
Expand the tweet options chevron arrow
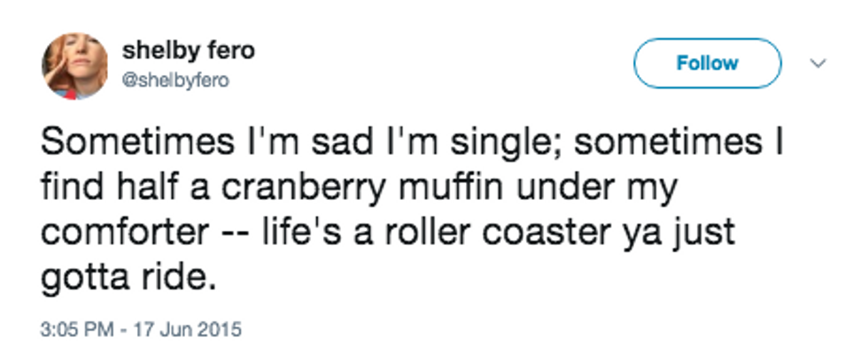tap(818, 63)
